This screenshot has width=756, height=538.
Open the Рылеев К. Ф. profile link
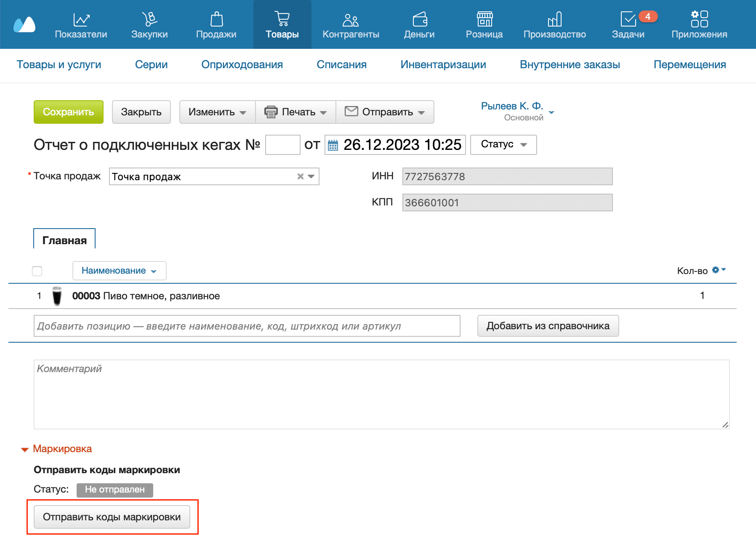(512, 106)
